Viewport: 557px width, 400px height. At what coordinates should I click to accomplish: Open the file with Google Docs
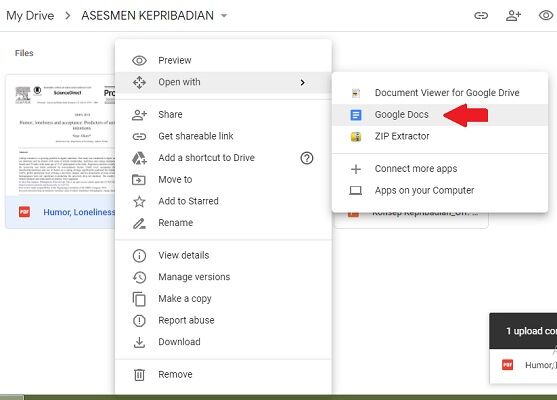pos(440,115)
